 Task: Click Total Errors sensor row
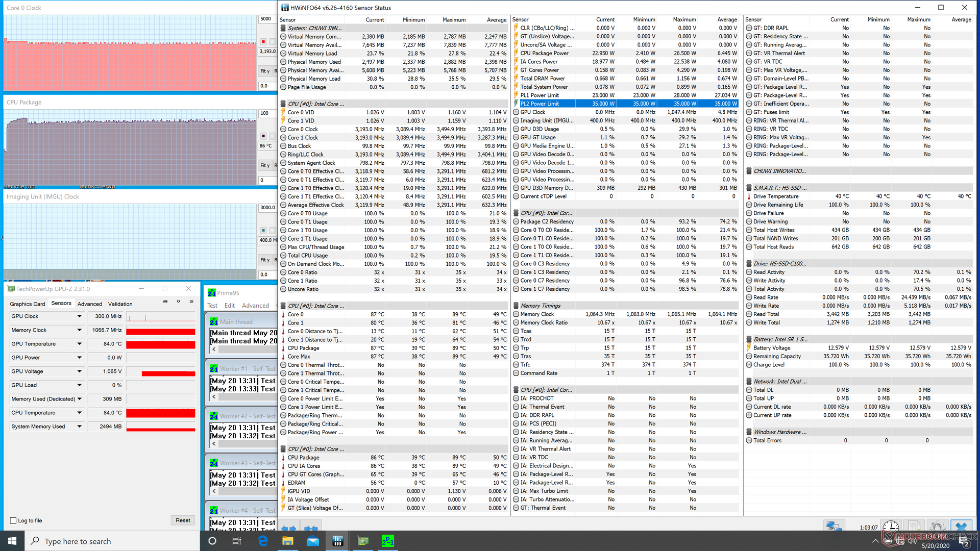859,440
